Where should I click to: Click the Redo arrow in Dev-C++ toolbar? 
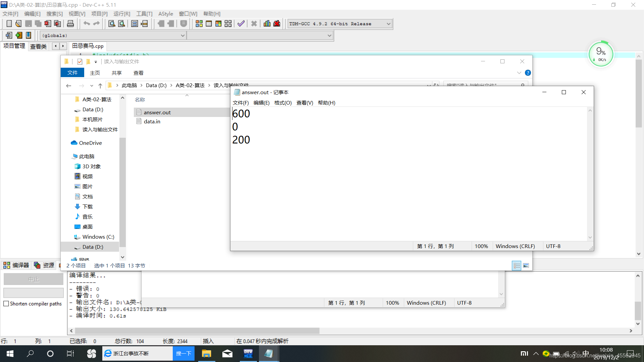point(97,23)
